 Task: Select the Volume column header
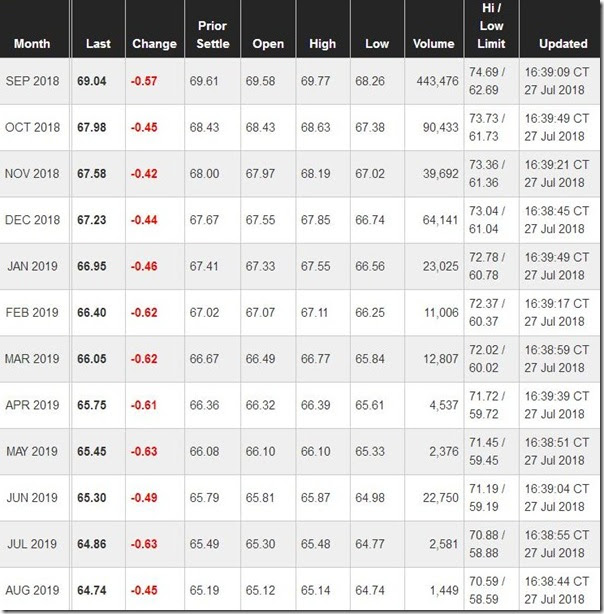(434, 44)
